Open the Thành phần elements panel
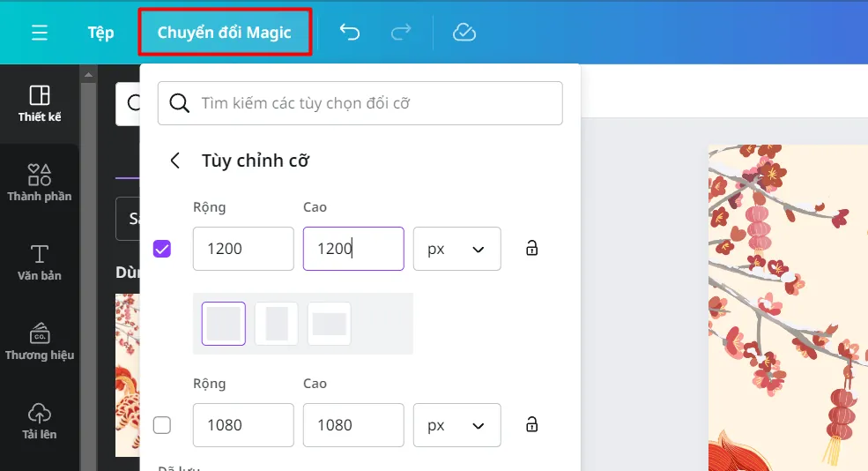Screen dimensions: 868x471 (x=40, y=183)
